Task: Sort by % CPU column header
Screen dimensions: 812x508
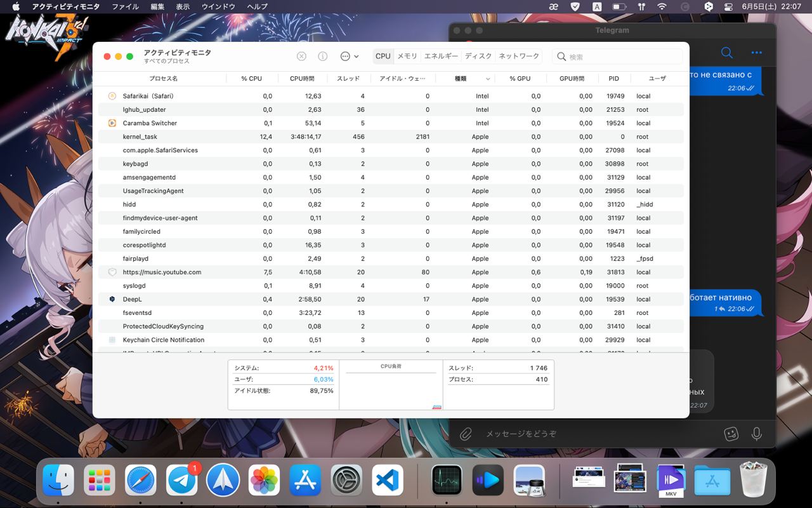Action: tap(251, 79)
